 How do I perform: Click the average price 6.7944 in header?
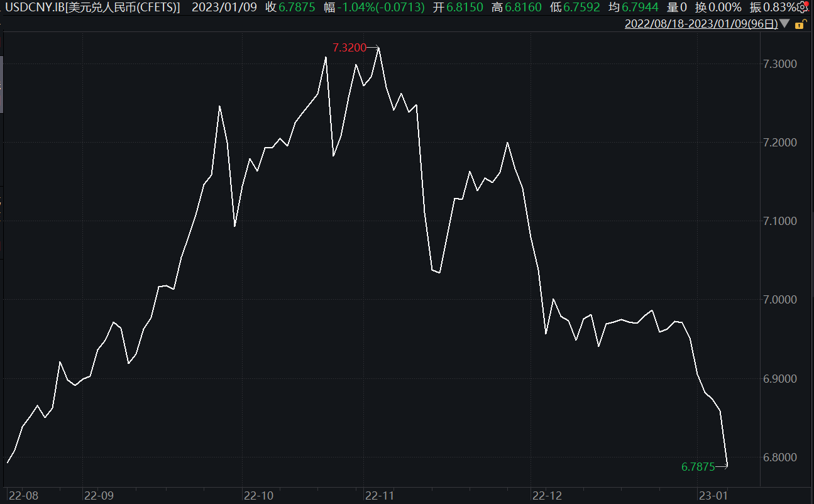pyautogui.click(x=642, y=8)
